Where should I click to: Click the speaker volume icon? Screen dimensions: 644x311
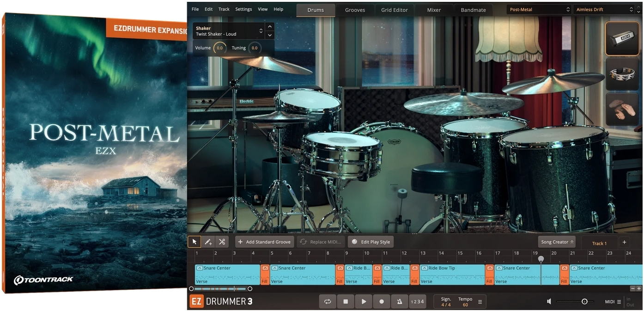pos(548,301)
